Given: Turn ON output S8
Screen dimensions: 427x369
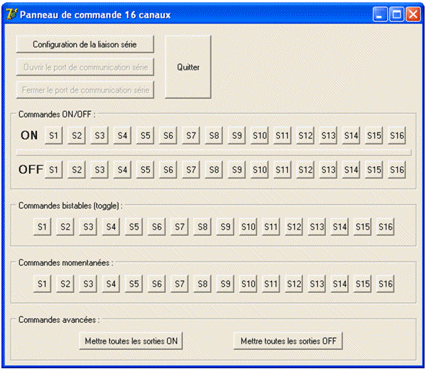Looking at the screenshot, I should [214, 136].
